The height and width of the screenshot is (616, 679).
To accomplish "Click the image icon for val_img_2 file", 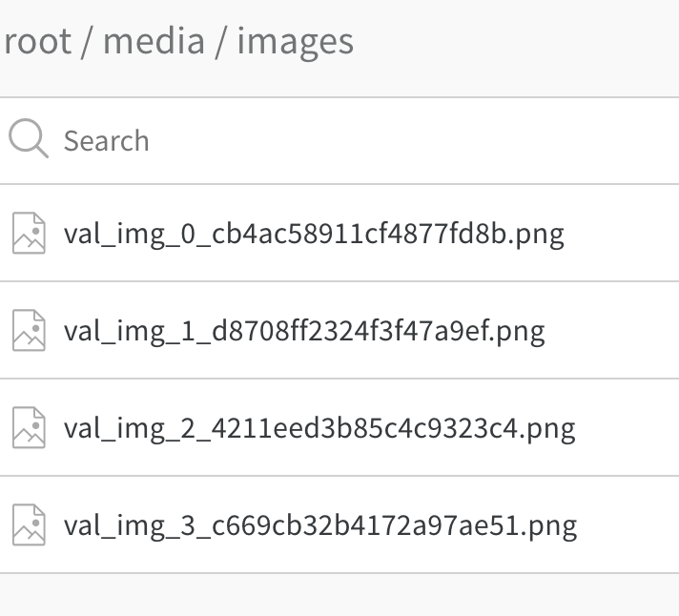I will [29, 428].
